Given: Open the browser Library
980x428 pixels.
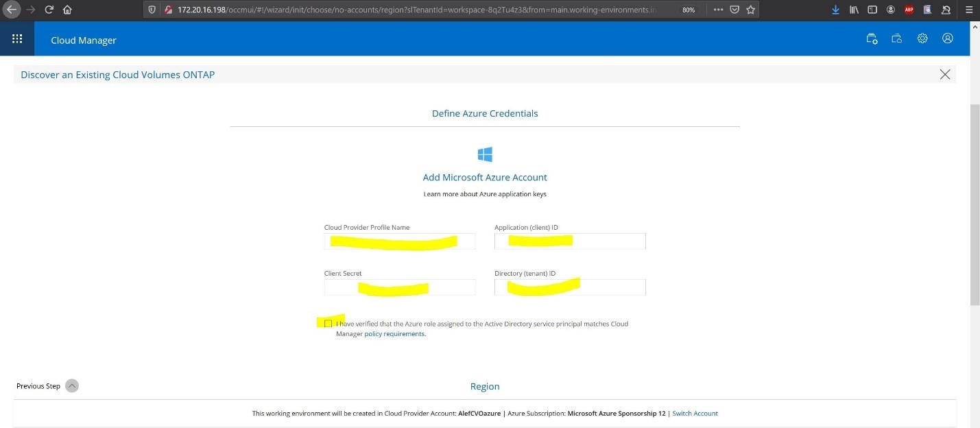Looking at the screenshot, I should click(854, 10).
